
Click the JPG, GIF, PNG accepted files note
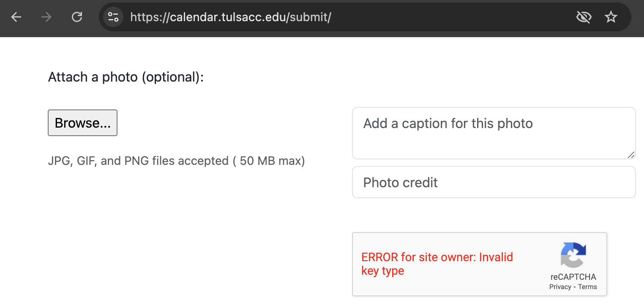(176, 161)
